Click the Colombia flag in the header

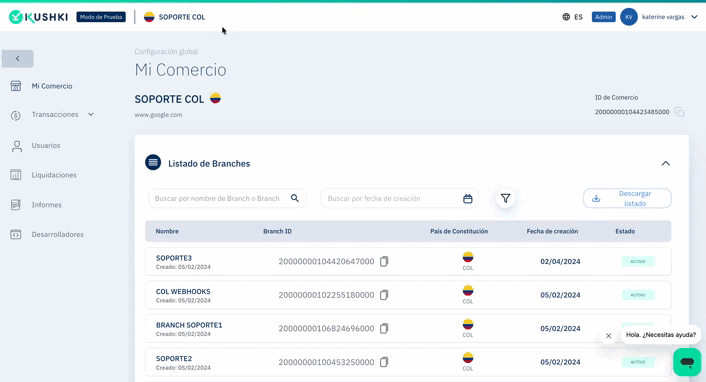(x=149, y=17)
